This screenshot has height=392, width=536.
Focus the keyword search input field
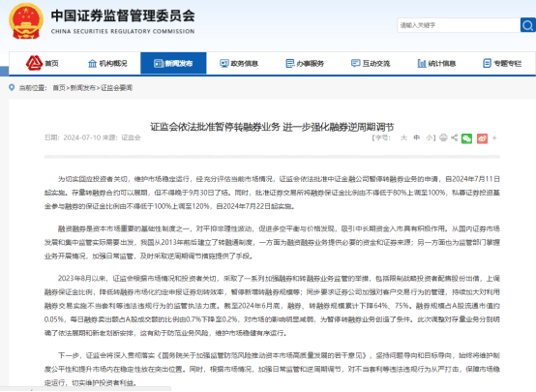tap(459, 25)
